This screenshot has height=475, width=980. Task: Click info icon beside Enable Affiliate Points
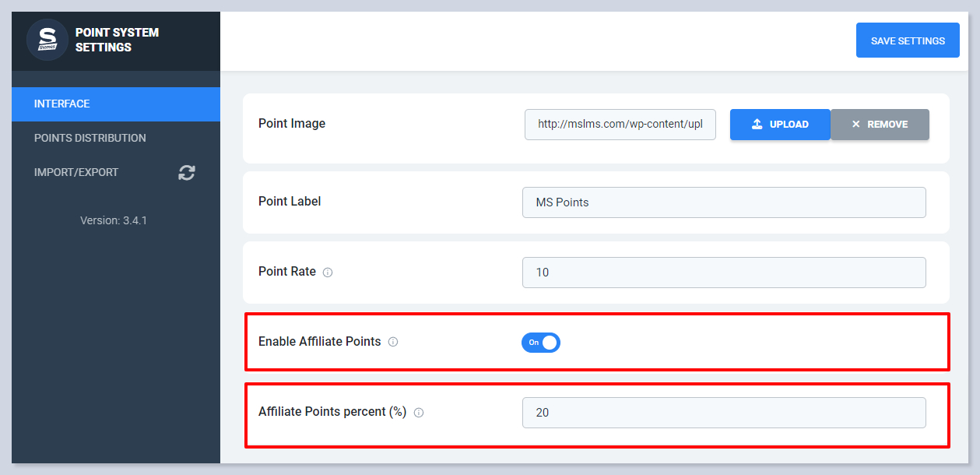coord(393,342)
